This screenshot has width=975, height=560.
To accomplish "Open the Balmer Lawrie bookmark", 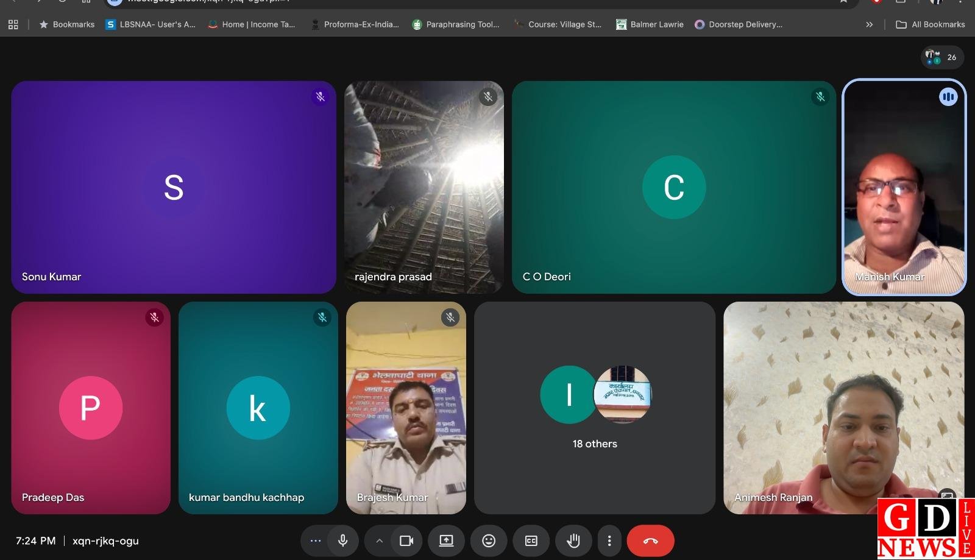I will (x=650, y=24).
